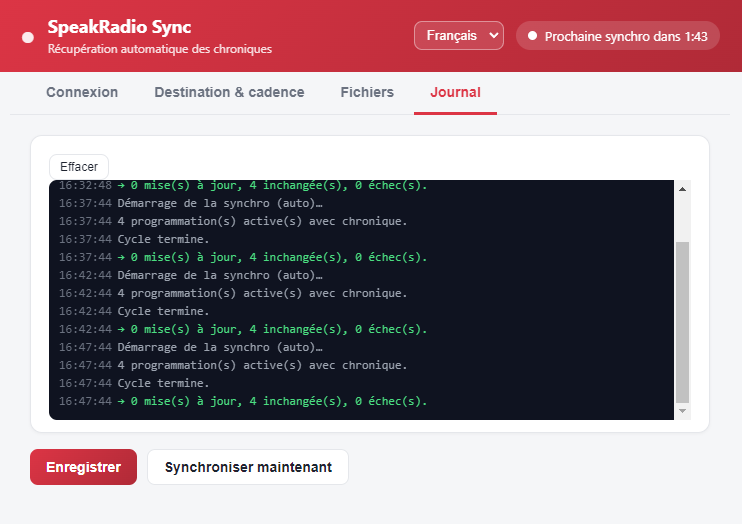Screen dimensions: 742x524
Task: Click the log scrollbar down arrow
Action: point(682,411)
